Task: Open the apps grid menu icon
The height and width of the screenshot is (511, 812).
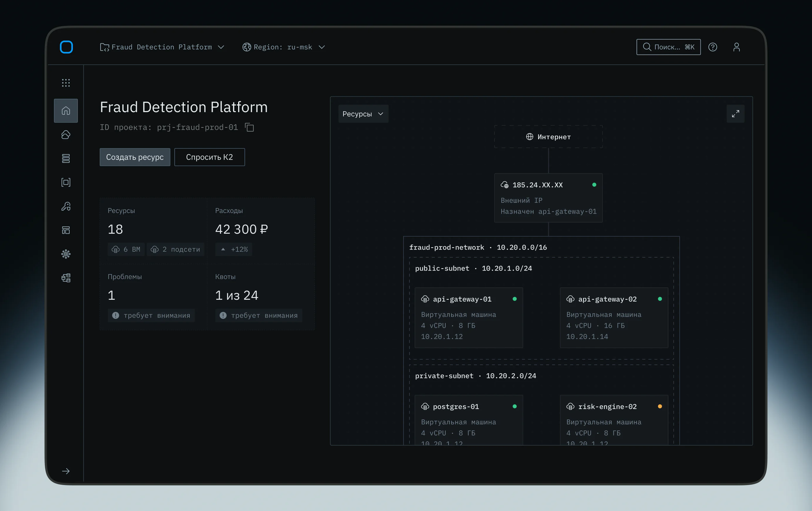Action: click(66, 83)
